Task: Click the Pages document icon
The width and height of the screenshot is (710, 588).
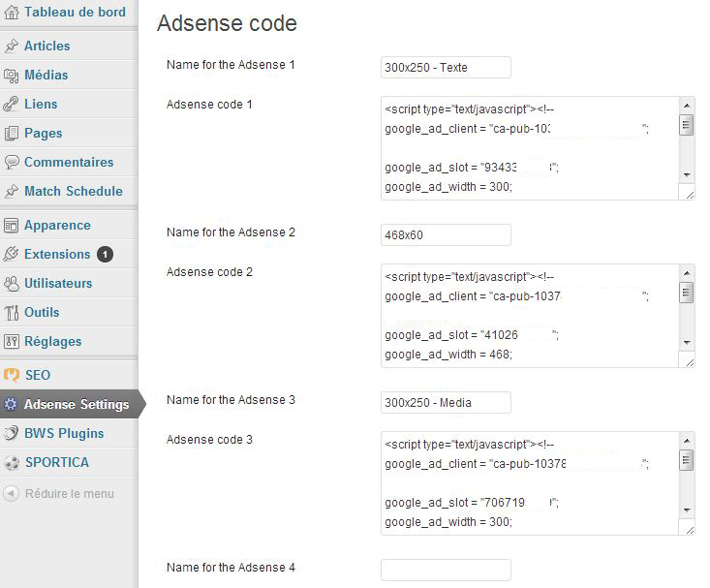Action: tap(12, 133)
